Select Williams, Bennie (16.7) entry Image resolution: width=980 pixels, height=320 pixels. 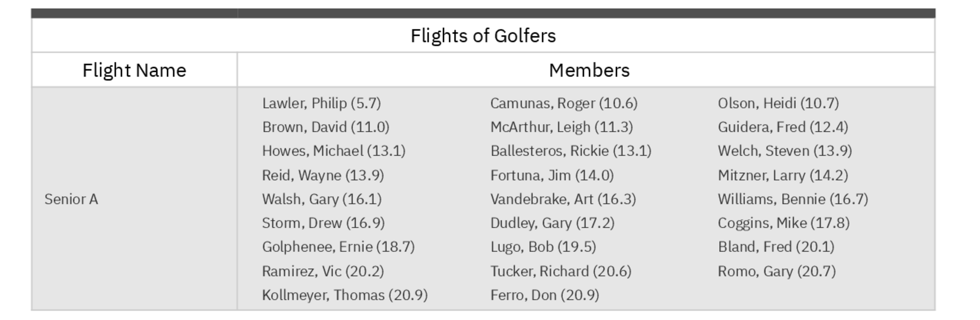tap(793, 199)
